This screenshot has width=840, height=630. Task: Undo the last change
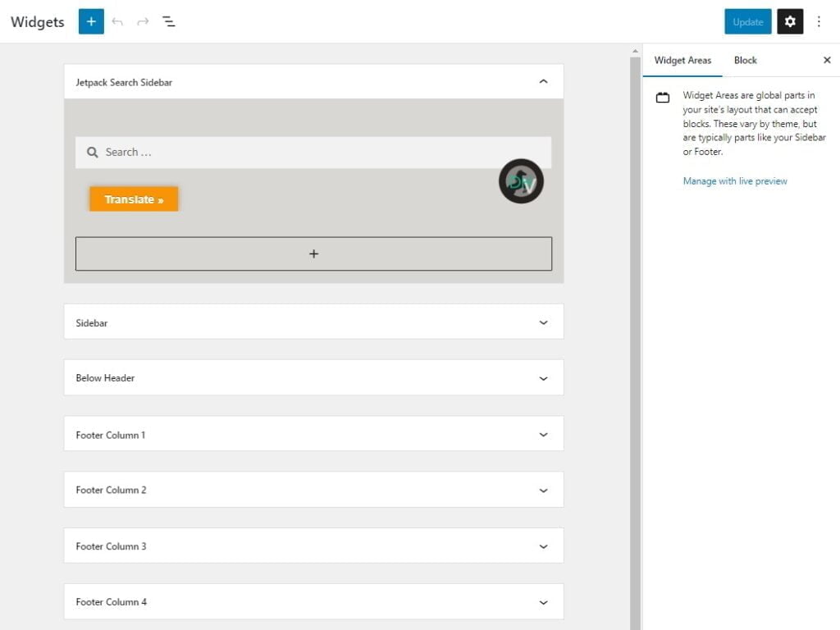(x=117, y=21)
